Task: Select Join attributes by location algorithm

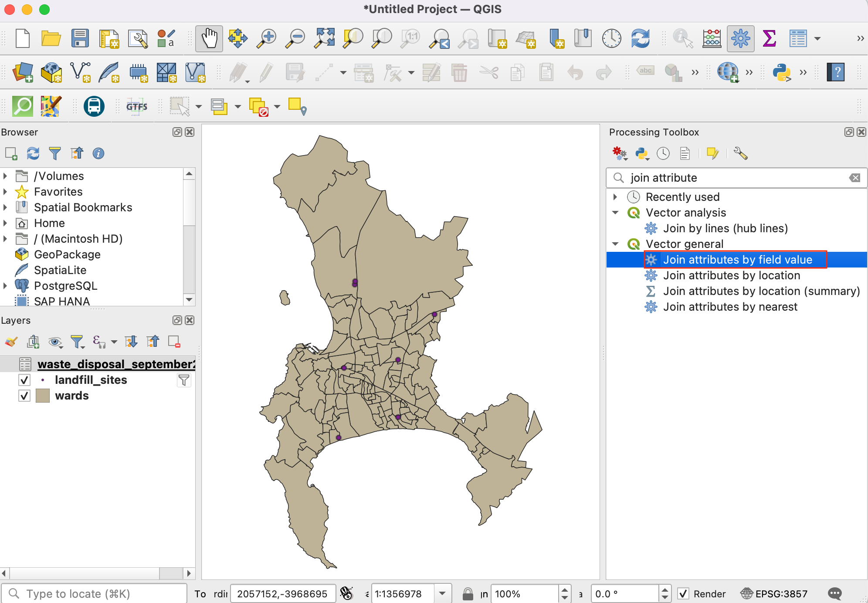Action: pos(731,275)
